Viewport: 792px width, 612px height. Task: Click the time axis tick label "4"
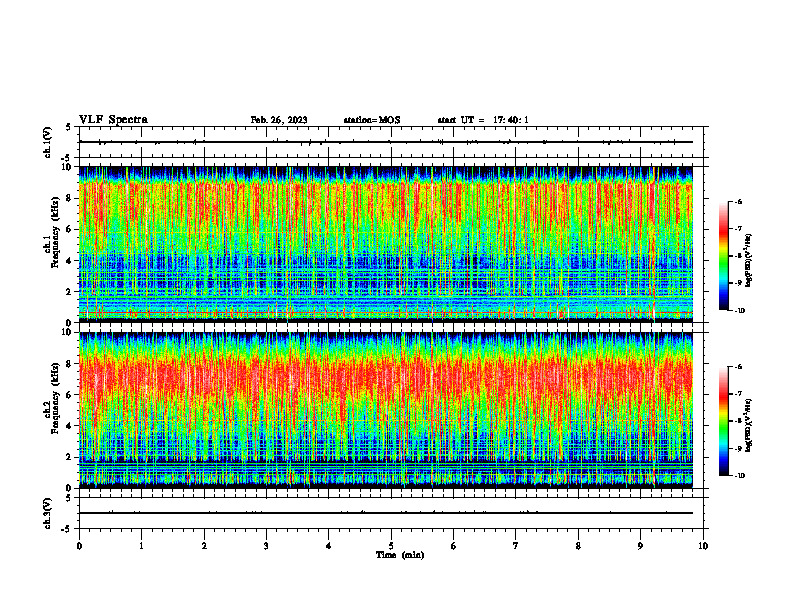tap(329, 546)
